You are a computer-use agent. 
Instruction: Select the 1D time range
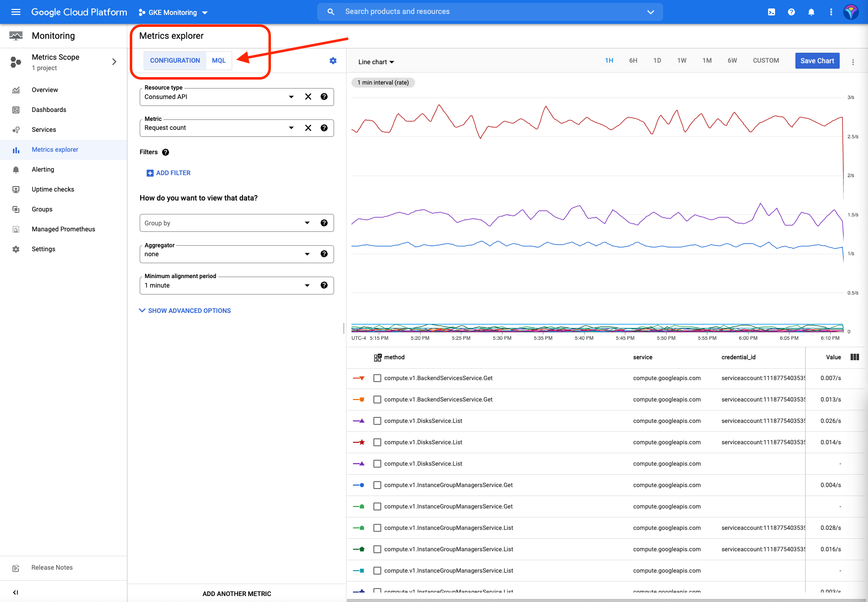(657, 61)
